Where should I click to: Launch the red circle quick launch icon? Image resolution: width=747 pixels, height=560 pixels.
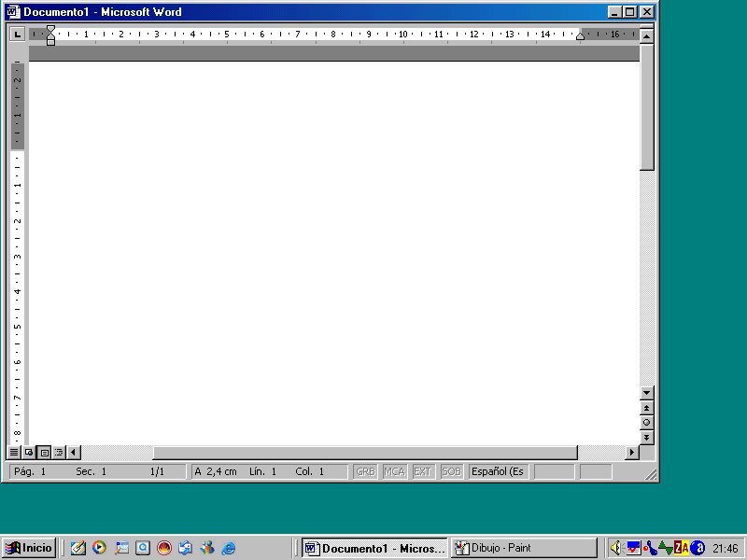[x=164, y=548]
